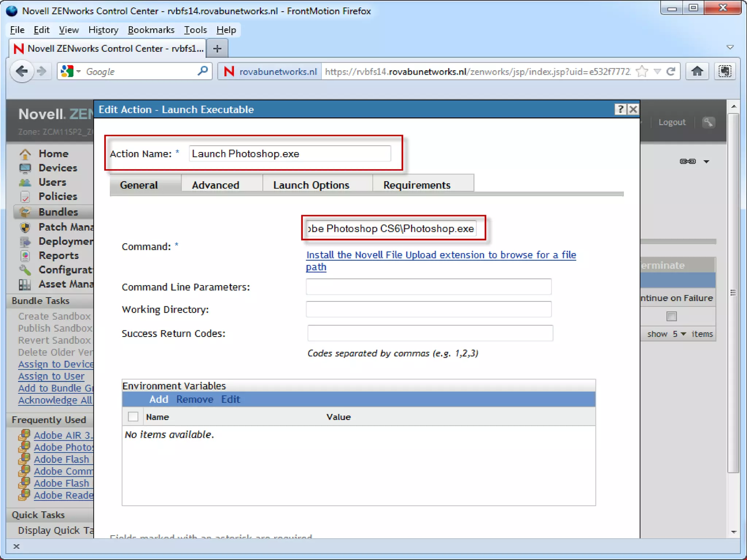This screenshot has width=747, height=560.
Task: Open the show items count dropdown
Action: tap(680, 334)
